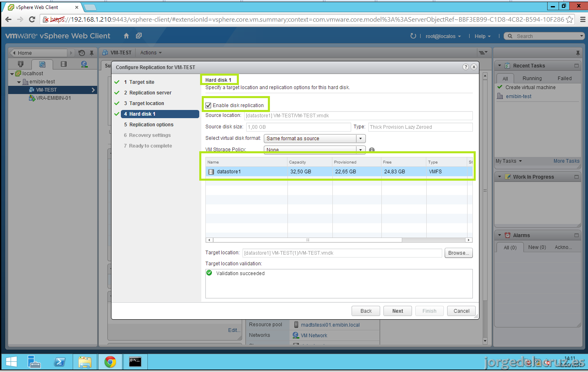
Task: Open the Hosts and Clusters navigator view
Action: [x=21, y=64]
